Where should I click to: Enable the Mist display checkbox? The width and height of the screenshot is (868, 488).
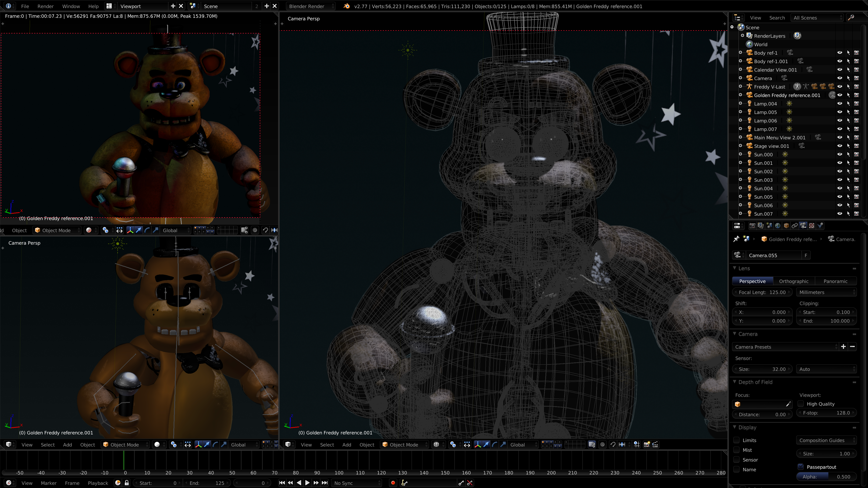pos(737,450)
